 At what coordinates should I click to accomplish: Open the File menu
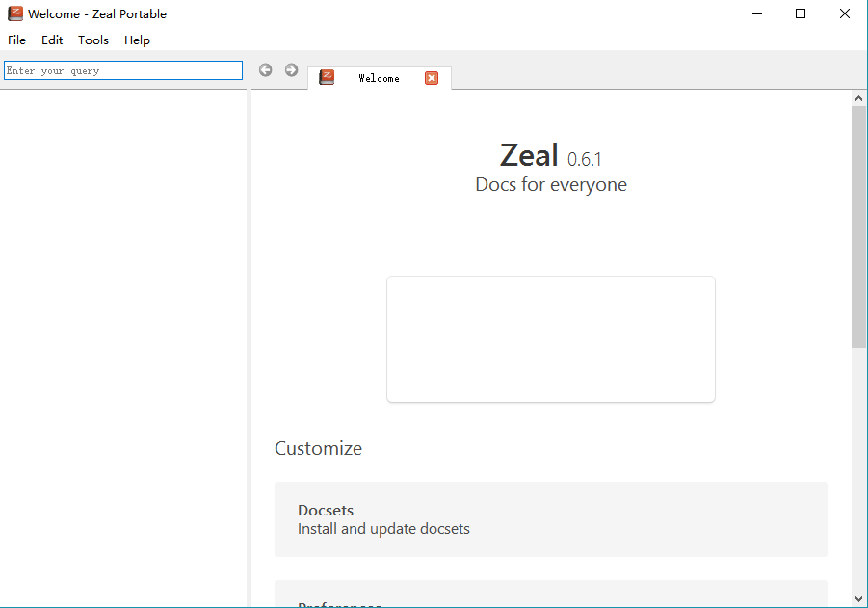[x=16, y=40]
